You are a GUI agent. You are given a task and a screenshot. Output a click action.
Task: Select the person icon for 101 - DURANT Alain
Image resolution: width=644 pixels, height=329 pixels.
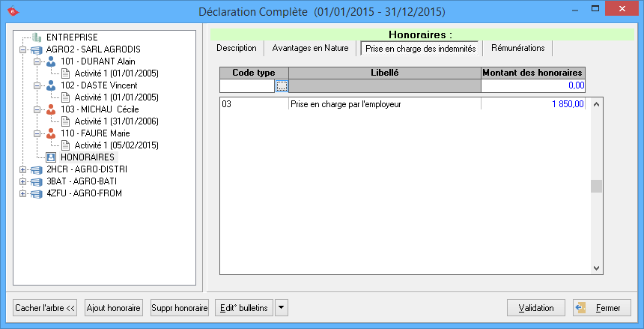(51, 61)
